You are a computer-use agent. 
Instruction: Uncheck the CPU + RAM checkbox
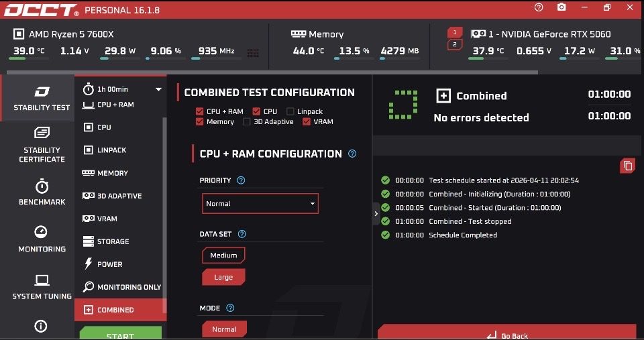click(199, 111)
